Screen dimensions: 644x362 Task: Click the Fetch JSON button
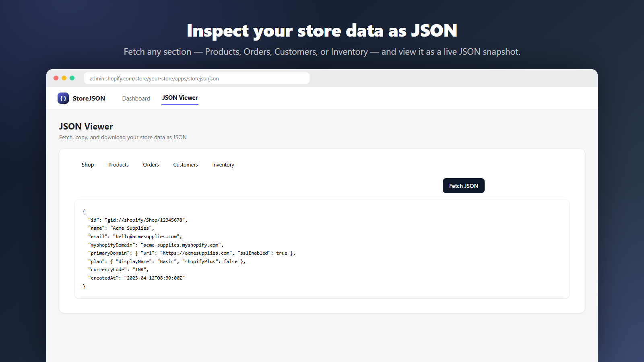point(464,186)
